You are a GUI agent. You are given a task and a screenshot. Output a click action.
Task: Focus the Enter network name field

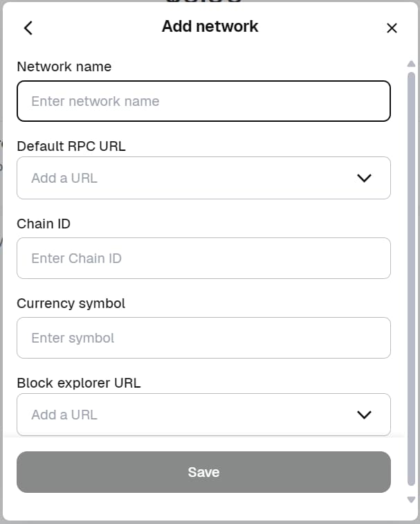click(203, 101)
